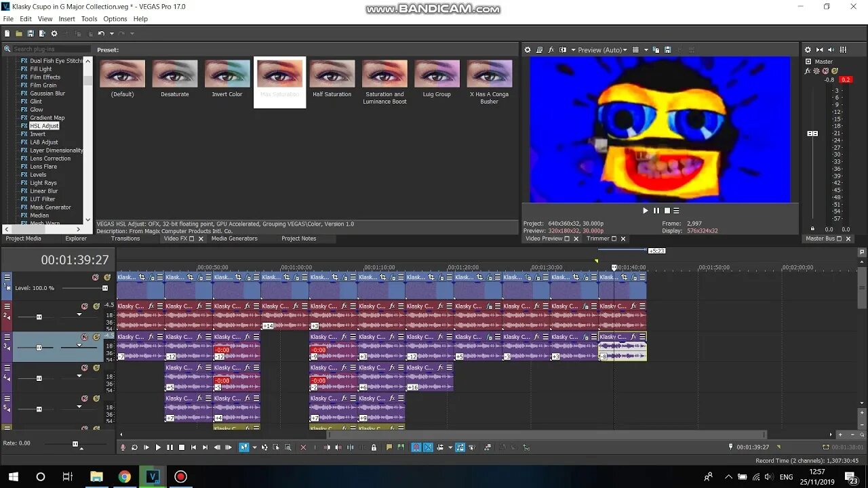Viewport: 868px width, 488px height.
Task: Select the Gaussian Blur plug-in
Action: pos(47,94)
